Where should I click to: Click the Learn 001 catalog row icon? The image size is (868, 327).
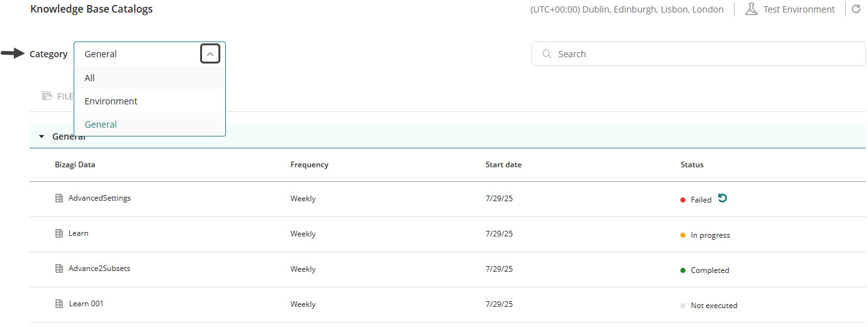(59, 304)
